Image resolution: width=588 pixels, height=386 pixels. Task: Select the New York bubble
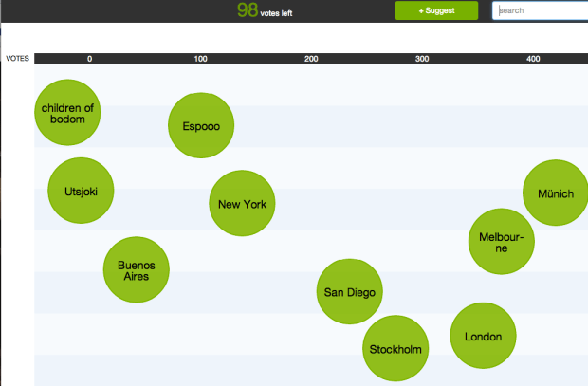242,204
